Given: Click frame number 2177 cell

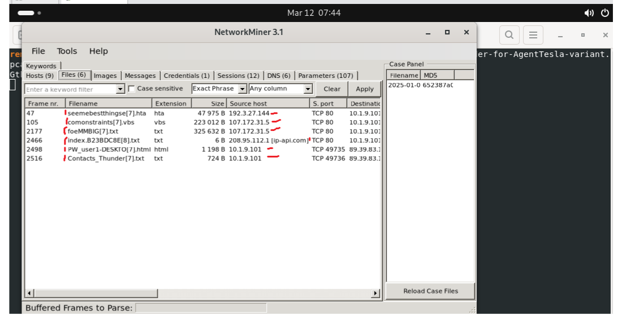Looking at the screenshot, I should (x=34, y=131).
